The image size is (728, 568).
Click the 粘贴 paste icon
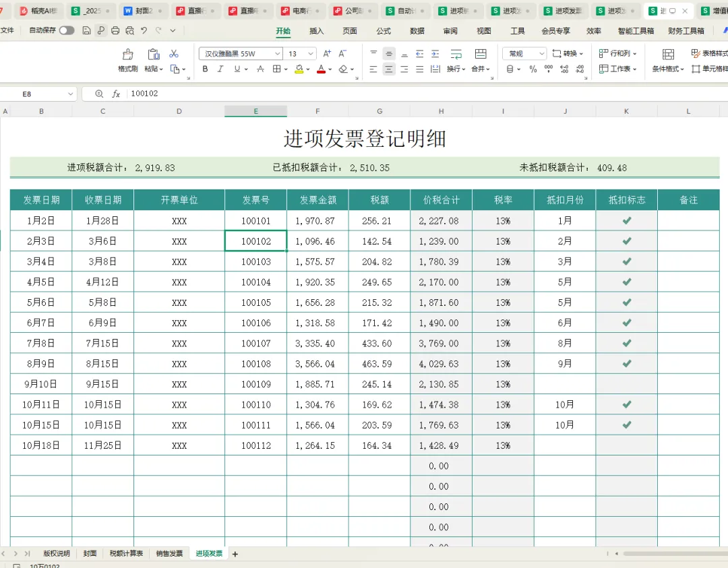tap(153, 55)
